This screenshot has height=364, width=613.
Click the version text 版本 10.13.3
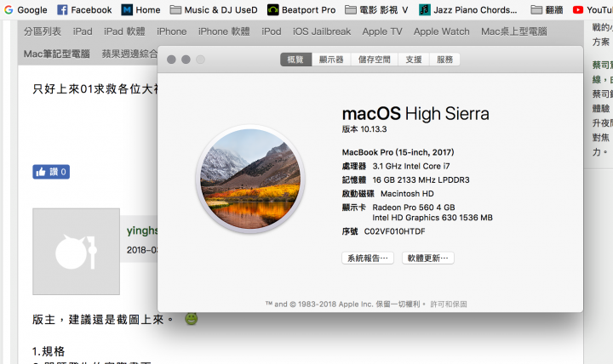364,129
